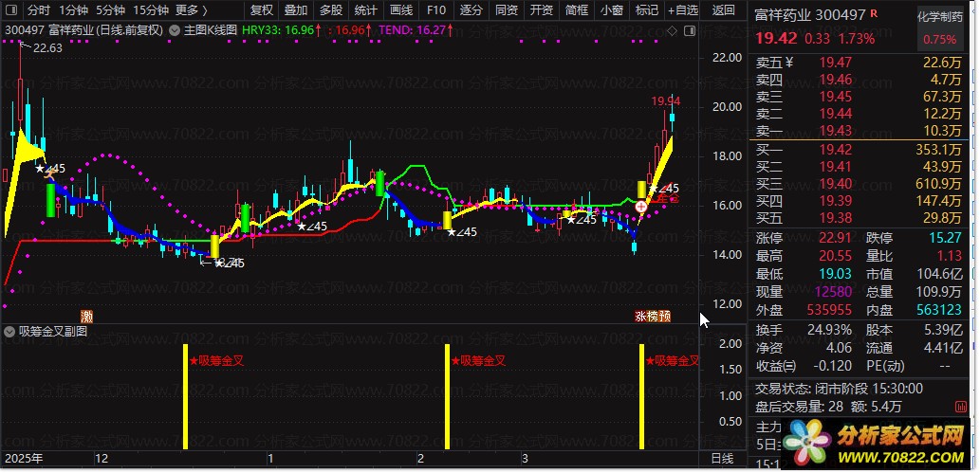Image resolution: width=980 pixels, height=473 pixels.
Task: Click the 同资 toolbar button
Action: (507, 10)
